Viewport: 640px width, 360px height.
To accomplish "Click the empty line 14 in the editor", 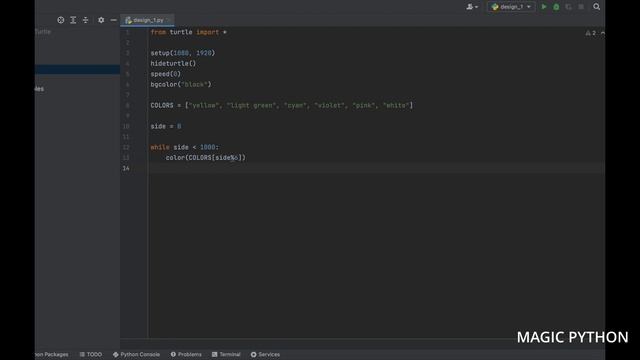I will tap(376, 168).
